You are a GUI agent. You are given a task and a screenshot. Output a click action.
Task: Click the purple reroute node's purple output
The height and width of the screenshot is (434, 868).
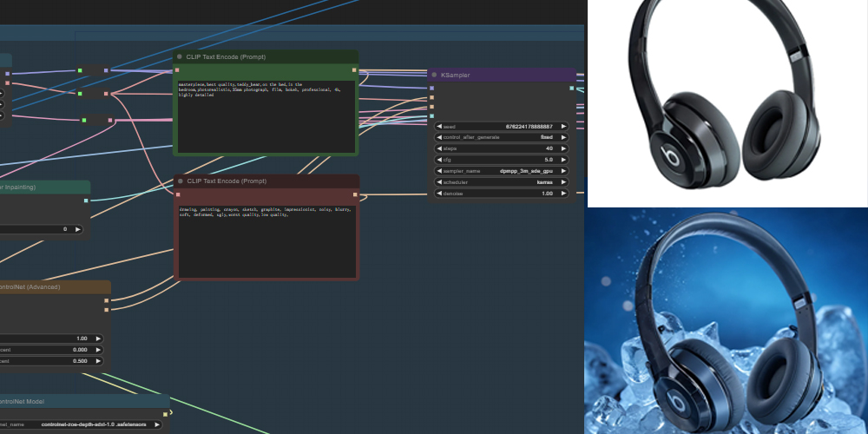106,70
